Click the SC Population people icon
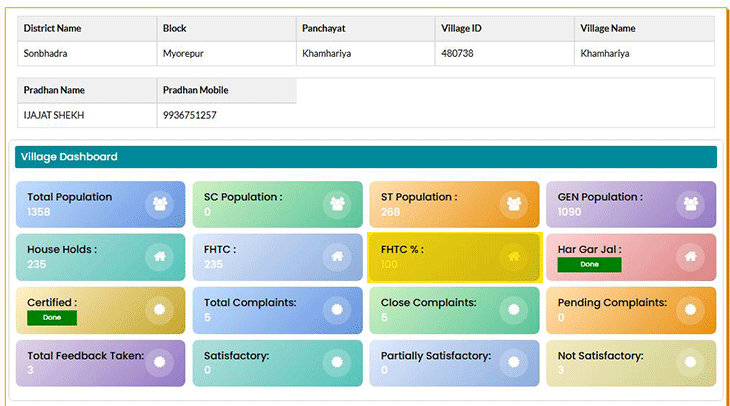 (x=336, y=204)
